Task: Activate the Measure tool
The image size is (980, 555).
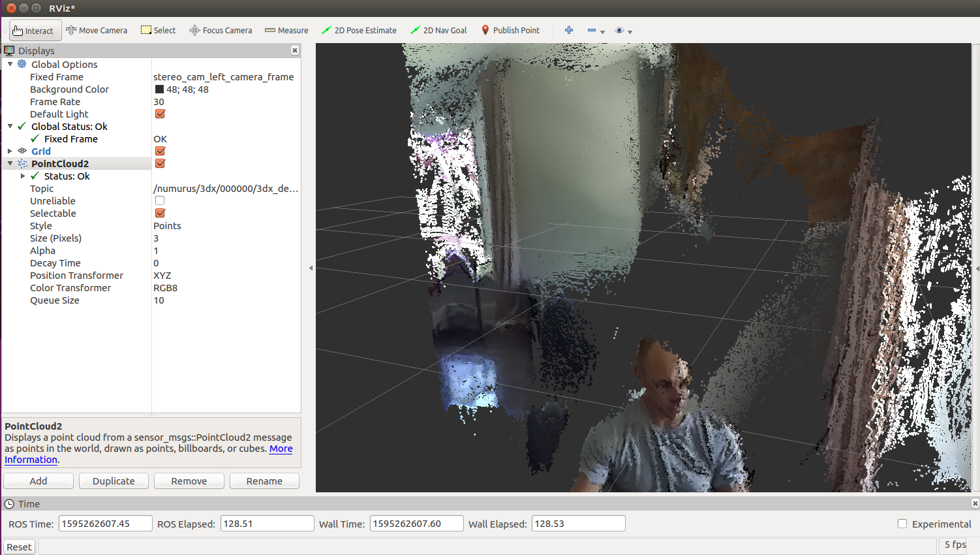Action: tap(286, 31)
